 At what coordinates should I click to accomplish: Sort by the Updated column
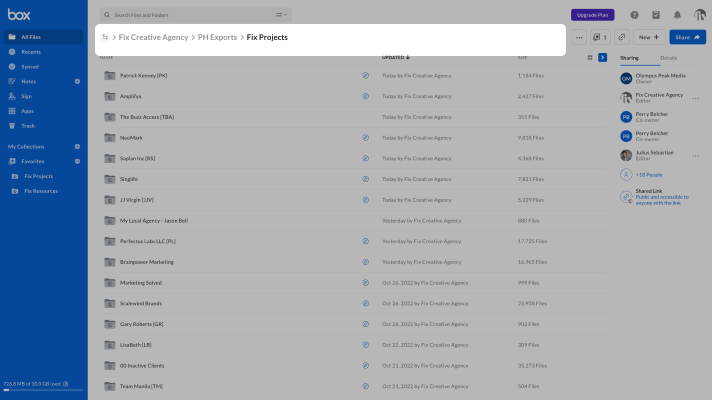(x=396, y=58)
